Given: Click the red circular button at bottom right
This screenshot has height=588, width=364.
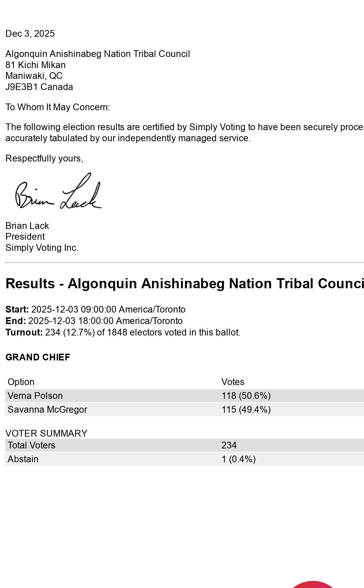Looking at the screenshot, I should pos(313,585).
